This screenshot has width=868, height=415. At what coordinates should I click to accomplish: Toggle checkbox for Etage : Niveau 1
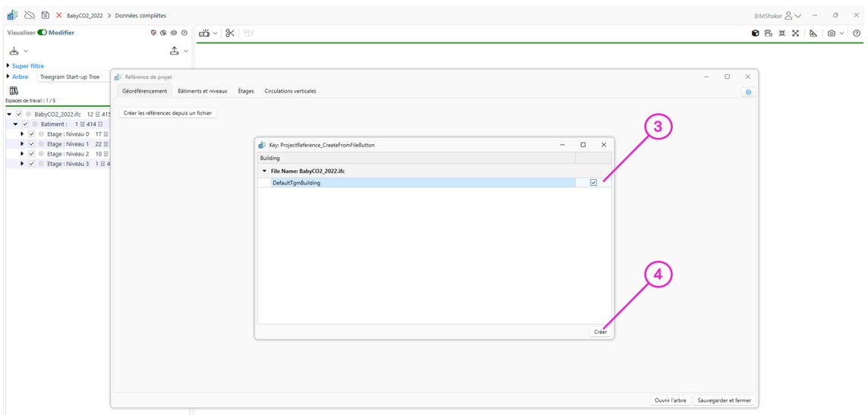(x=31, y=144)
